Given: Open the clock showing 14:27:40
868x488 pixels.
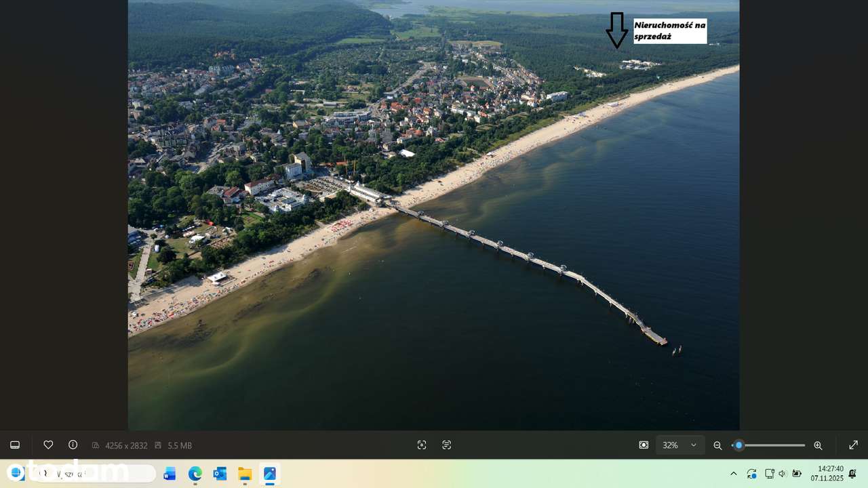Looking at the screenshot, I should [830, 473].
